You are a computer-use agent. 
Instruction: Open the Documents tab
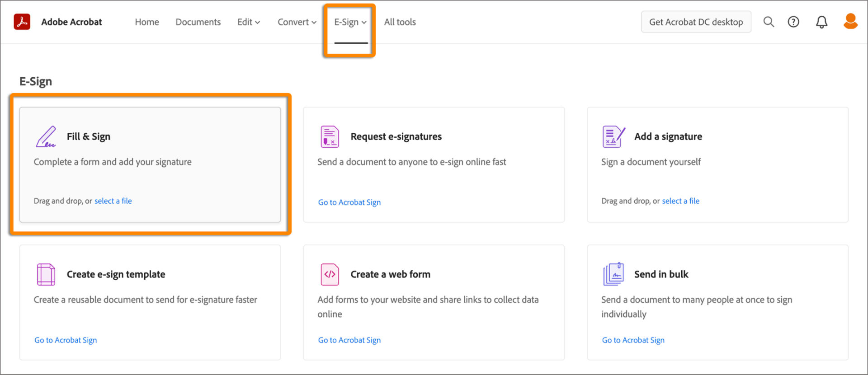click(198, 22)
